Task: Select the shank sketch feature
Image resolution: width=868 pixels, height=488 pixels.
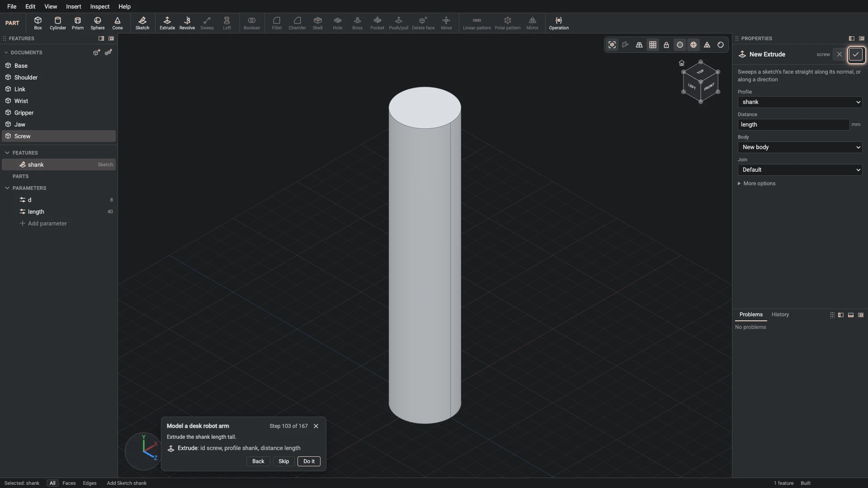Action: [59, 165]
